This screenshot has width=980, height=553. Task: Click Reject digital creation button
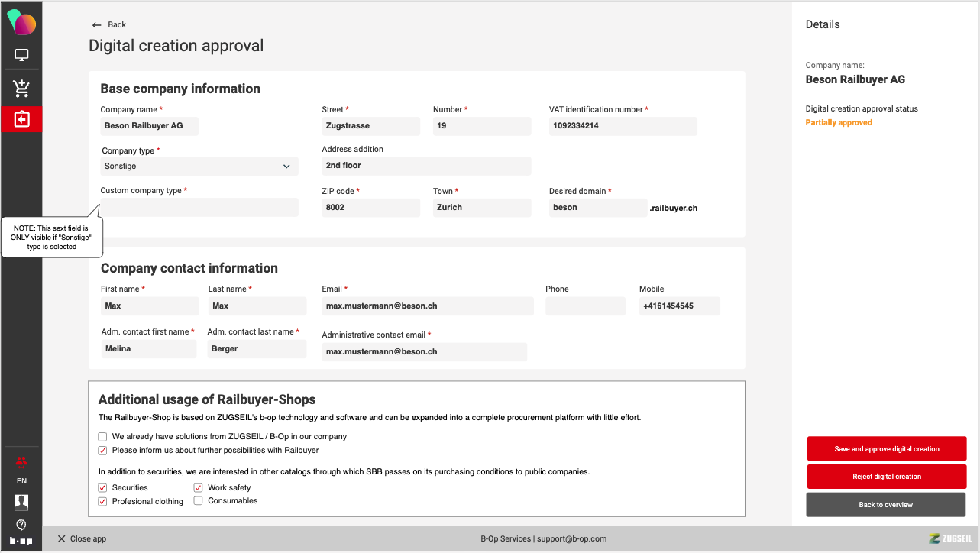[886, 477]
